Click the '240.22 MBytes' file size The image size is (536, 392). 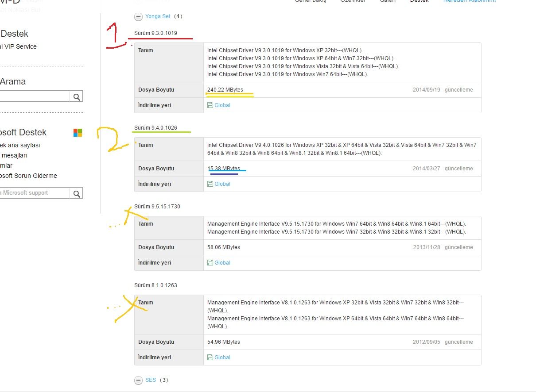[x=225, y=90]
